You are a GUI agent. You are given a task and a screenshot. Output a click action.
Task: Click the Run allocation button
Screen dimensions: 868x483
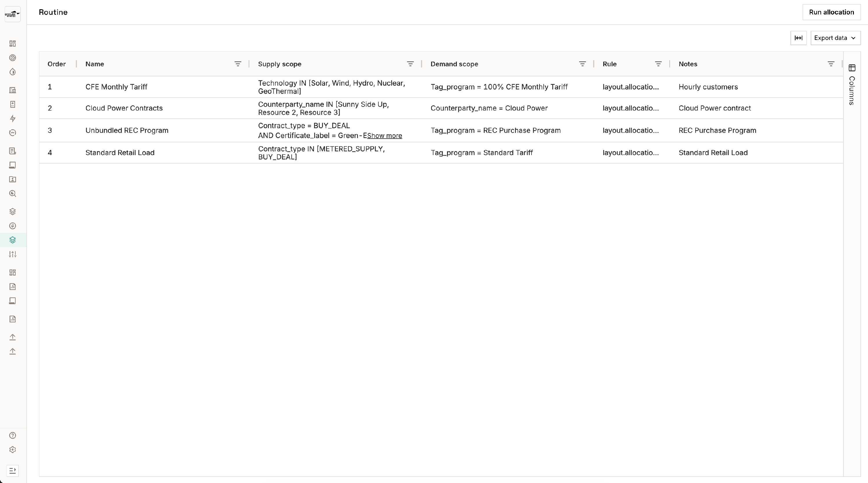pyautogui.click(x=831, y=12)
